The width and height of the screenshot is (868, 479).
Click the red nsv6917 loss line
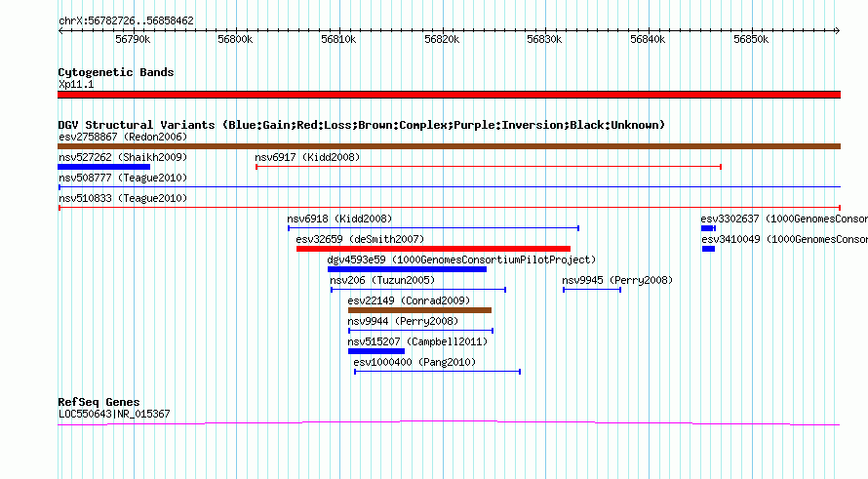coord(489,167)
